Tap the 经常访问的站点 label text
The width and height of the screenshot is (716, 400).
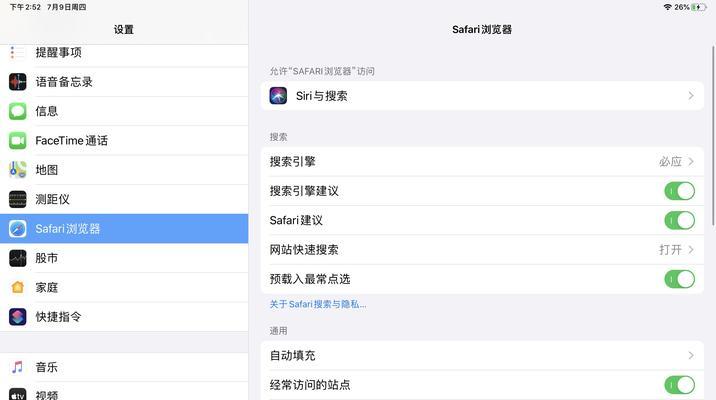coord(310,385)
